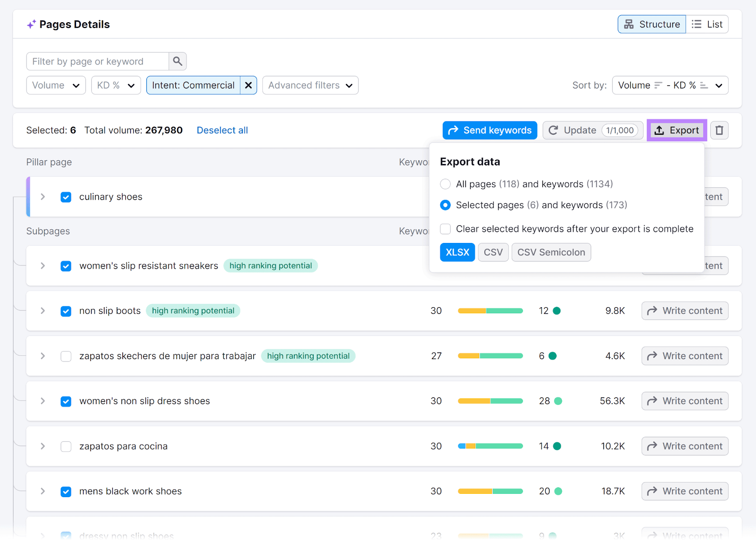Select All pages and keywords radio option

[445, 184]
